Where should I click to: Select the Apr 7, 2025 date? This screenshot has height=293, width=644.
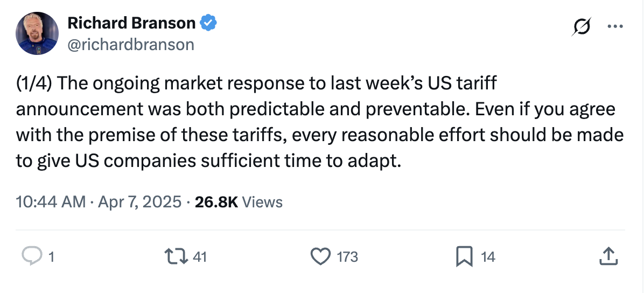[x=139, y=202]
